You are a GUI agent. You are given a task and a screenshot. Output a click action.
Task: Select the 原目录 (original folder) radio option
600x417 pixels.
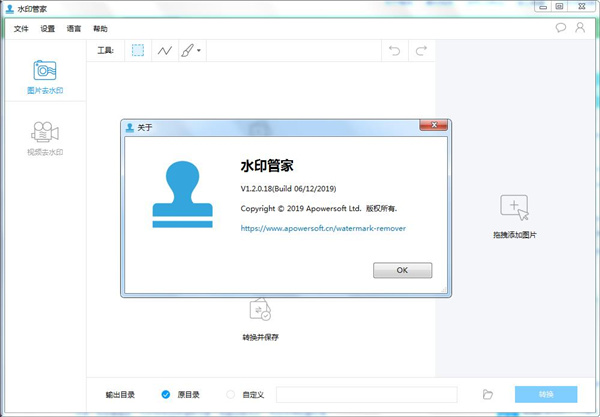166,394
